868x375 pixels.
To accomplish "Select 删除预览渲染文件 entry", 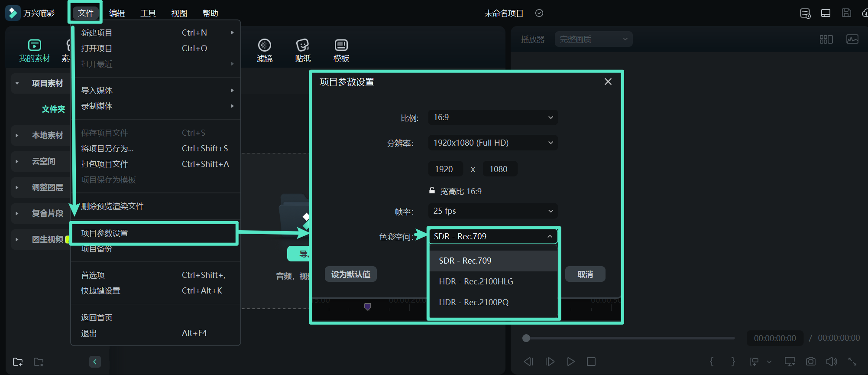I will click(x=156, y=206).
